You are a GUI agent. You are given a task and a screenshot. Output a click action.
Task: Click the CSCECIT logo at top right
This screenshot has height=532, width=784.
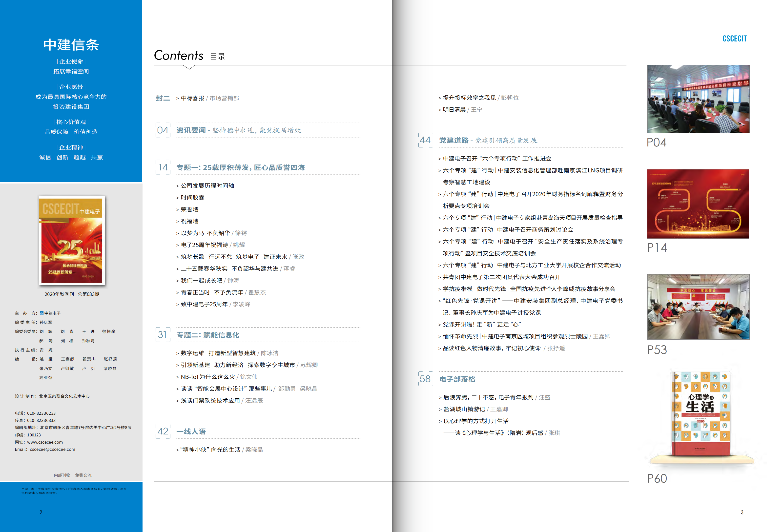point(734,39)
